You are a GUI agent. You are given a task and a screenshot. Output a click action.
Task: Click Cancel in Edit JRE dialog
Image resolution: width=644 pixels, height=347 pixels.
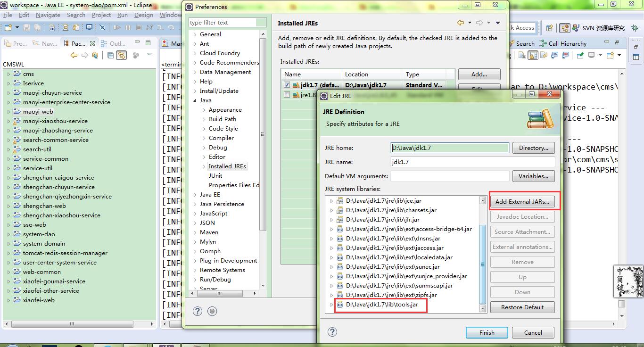coord(533,332)
